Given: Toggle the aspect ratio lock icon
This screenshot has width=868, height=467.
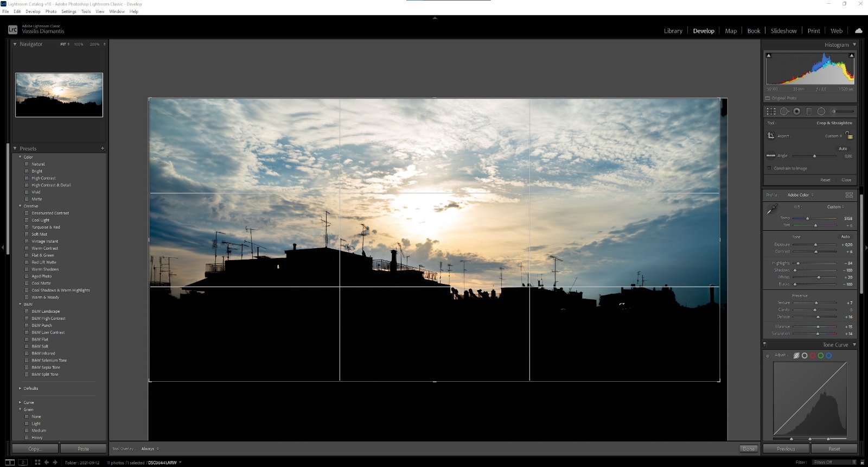Looking at the screenshot, I should (849, 135).
